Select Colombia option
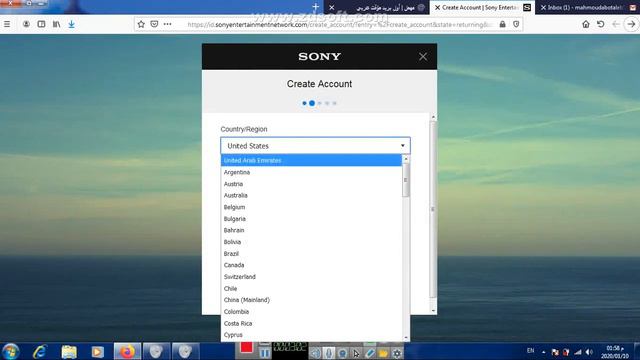 click(x=311, y=312)
